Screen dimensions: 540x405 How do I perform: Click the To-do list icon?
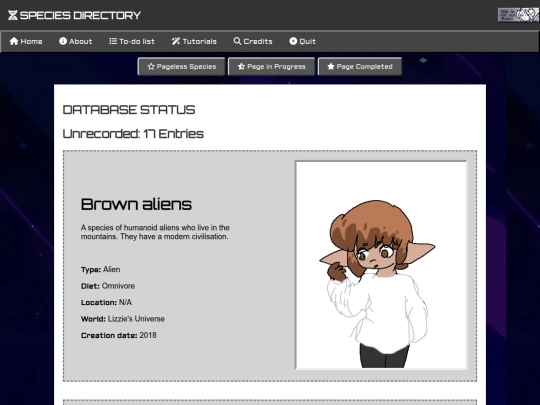(x=113, y=41)
